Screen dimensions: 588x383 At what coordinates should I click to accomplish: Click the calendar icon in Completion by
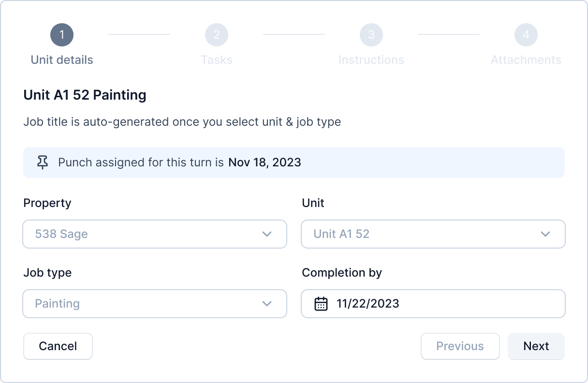point(321,304)
